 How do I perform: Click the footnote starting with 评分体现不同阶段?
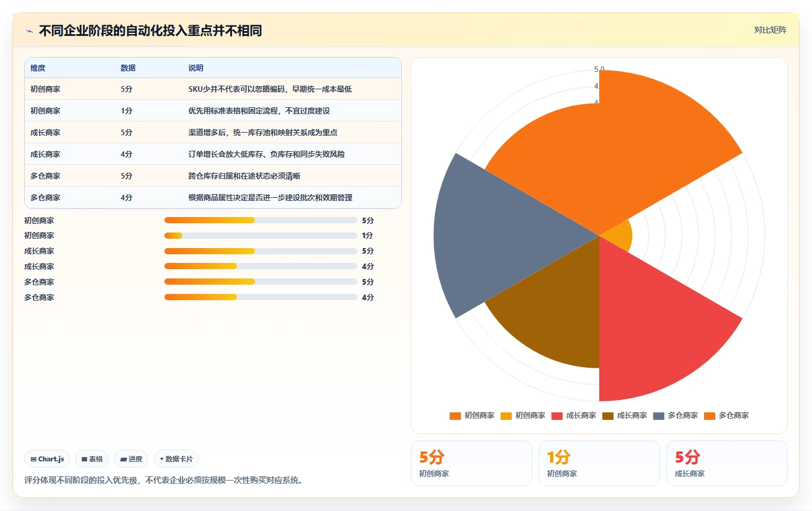click(164, 481)
